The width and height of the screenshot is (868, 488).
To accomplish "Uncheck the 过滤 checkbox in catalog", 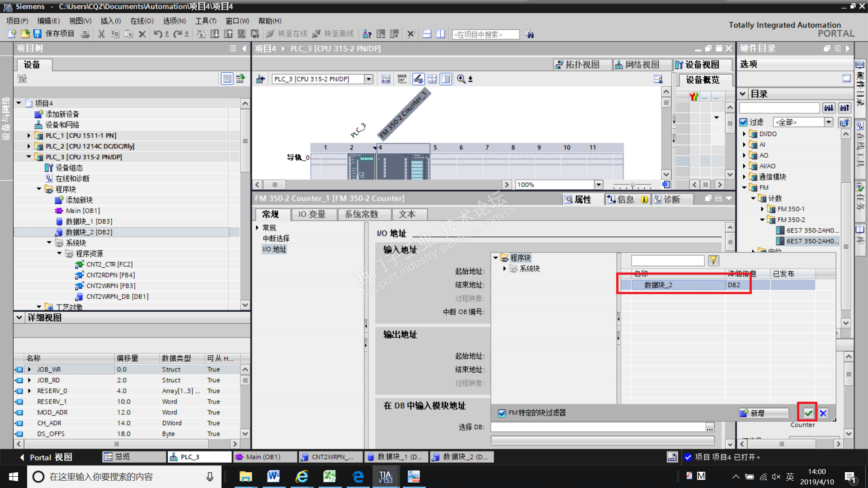I will pyautogui.click(x=744, y=122).
